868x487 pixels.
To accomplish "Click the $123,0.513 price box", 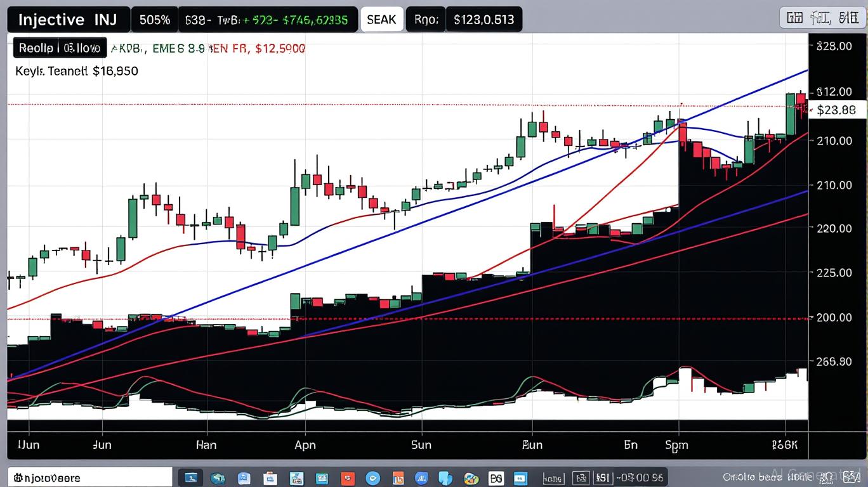I will tap(484, 20).
